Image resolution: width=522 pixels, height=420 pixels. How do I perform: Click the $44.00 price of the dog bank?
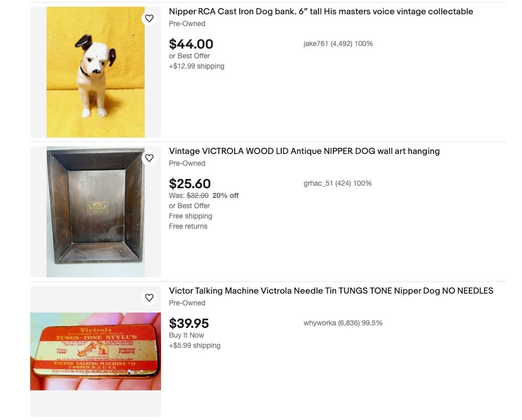pyautogui.click(x=191, y=44)
